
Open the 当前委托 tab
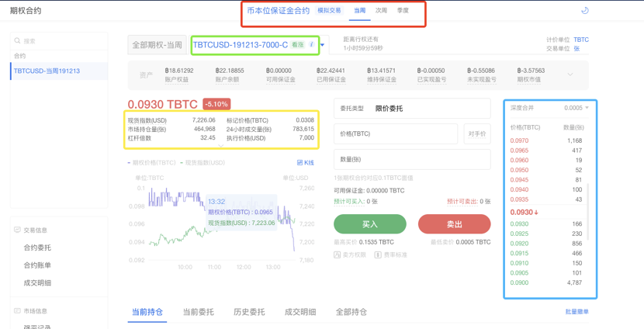(x=199, y=312)
